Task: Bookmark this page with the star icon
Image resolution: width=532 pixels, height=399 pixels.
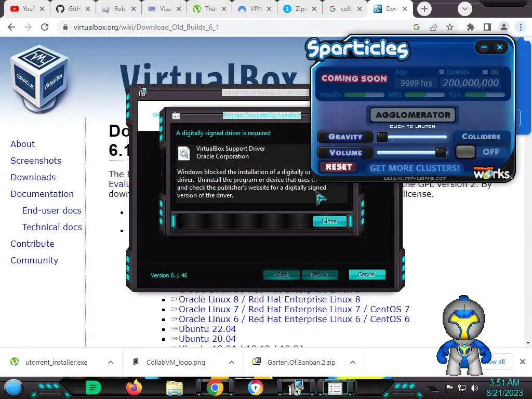Action: tap(450, 27)
